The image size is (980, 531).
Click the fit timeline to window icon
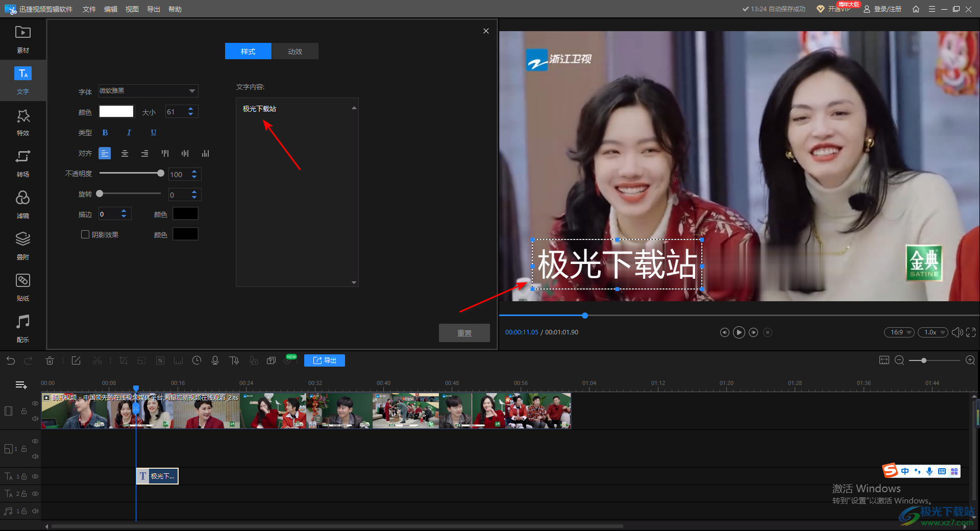coord(884,360)
